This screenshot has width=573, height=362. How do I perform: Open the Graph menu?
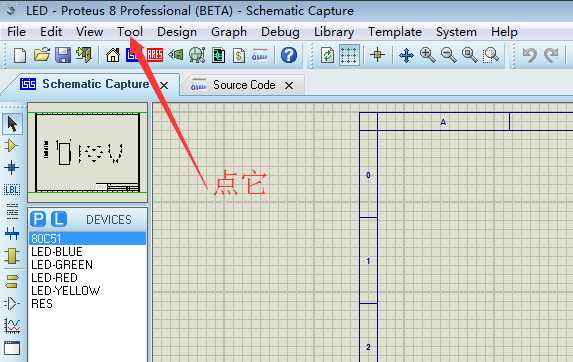(229, 32)
